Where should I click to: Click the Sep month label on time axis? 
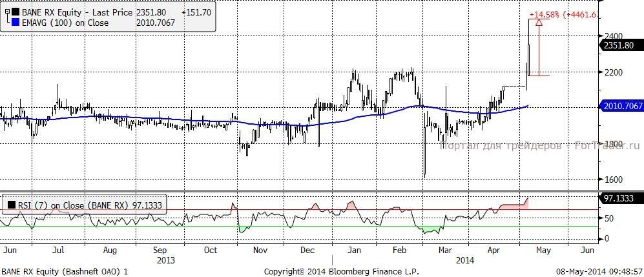[x=160, y=251]
